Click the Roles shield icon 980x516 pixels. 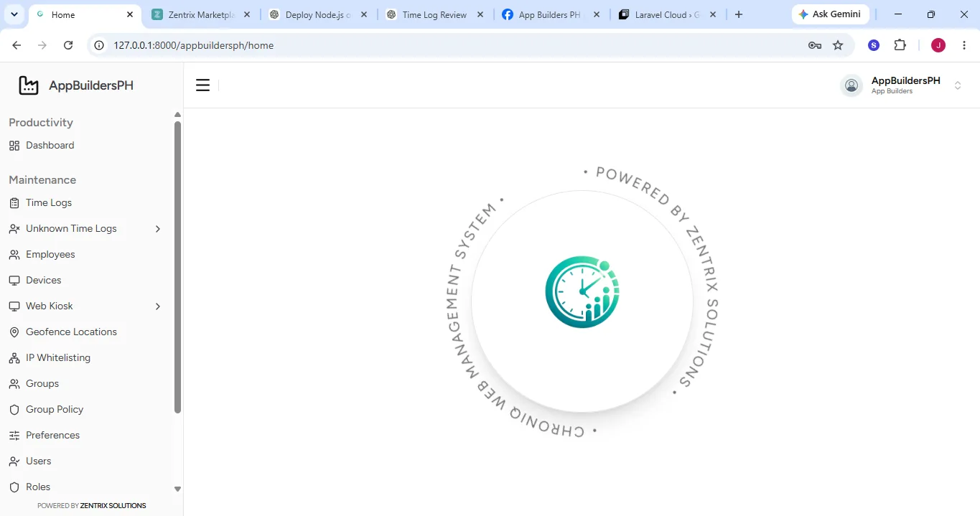(14, 487)
